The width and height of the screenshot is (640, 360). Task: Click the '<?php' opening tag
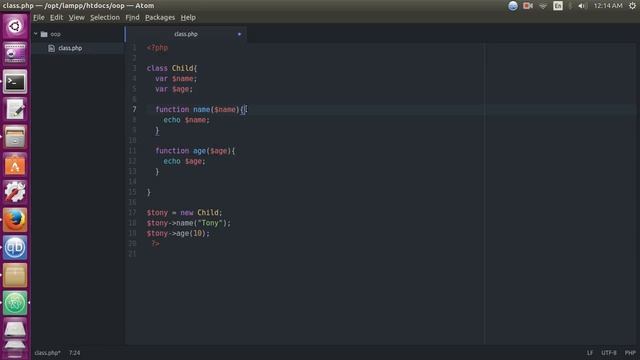click(x=158, y=48)
